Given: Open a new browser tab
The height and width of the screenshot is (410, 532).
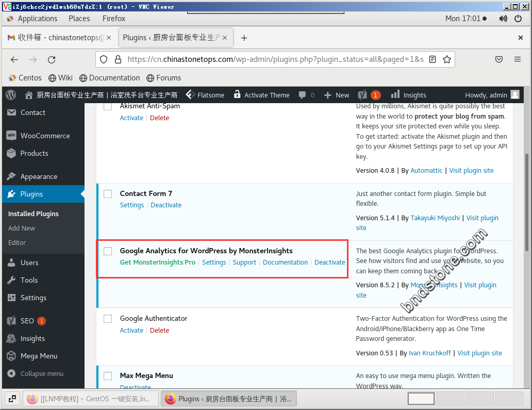Looking at the screenshot, I should [x=244, y=38].
